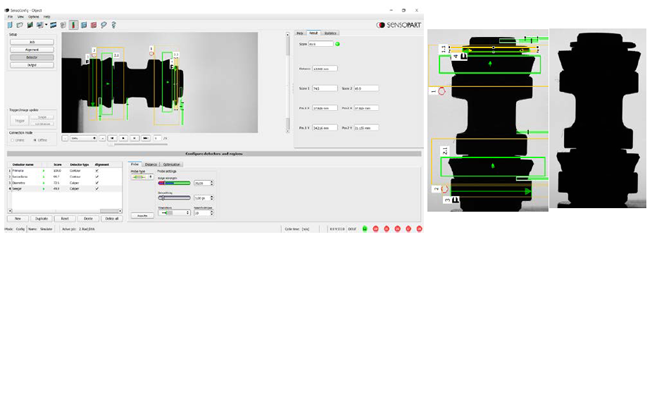This screenshot has width=650, height=400.
Task: Click the Detector setup button
Action: tap(32, 57)
